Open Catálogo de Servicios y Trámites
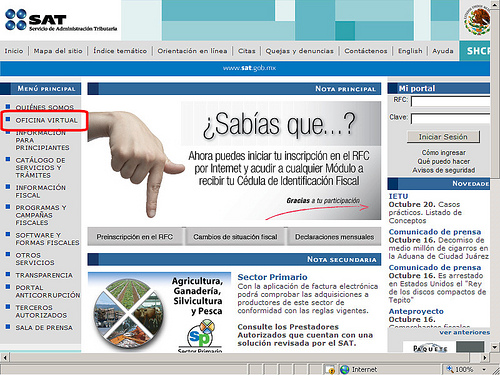 coord(40,168)
